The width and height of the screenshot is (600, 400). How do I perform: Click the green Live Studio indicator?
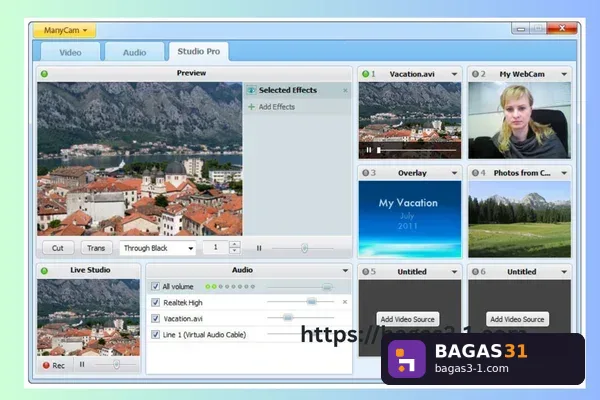pyautogui.click(x=44, y=271)
